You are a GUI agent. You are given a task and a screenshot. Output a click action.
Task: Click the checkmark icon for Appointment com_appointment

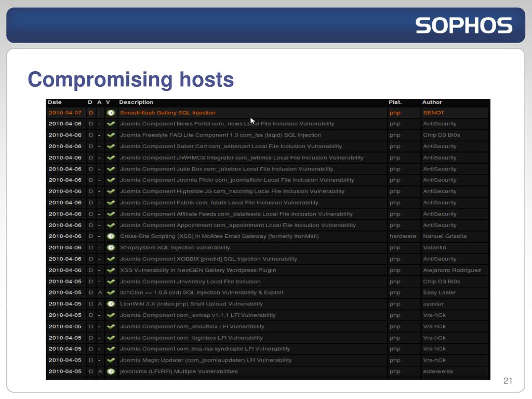click(x=111, y=225)
